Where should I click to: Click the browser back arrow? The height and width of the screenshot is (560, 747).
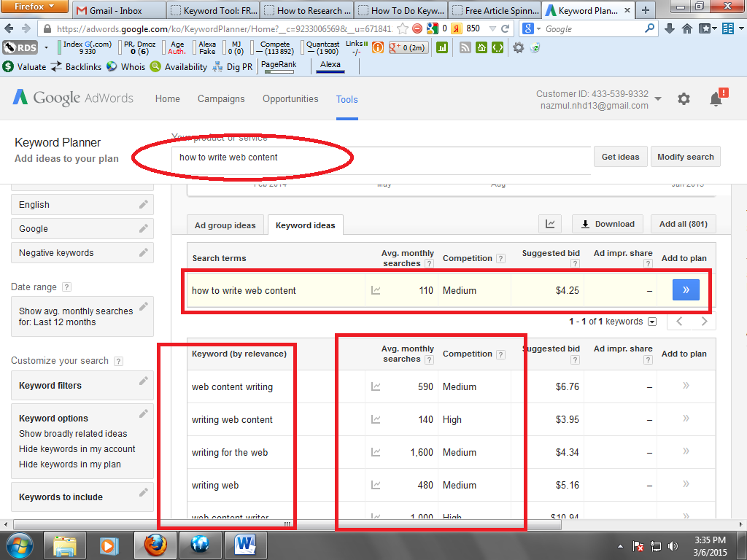9,28
